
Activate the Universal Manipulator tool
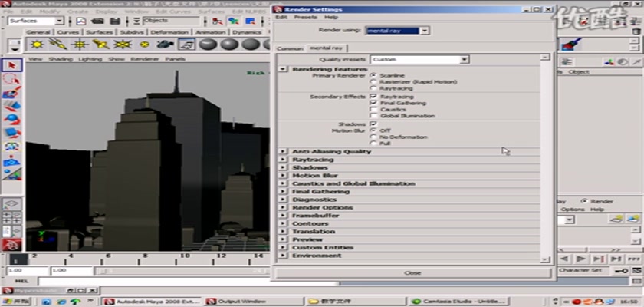point(12,147)
